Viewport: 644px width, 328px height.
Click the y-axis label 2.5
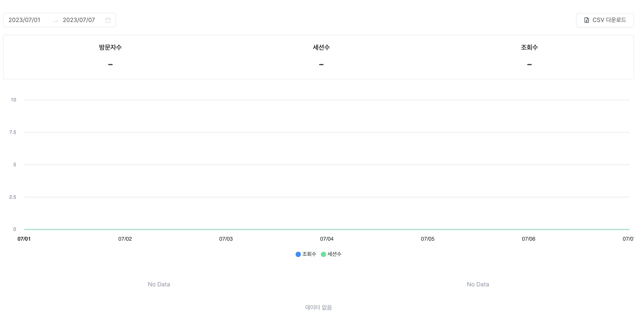(x=12, y=197)
